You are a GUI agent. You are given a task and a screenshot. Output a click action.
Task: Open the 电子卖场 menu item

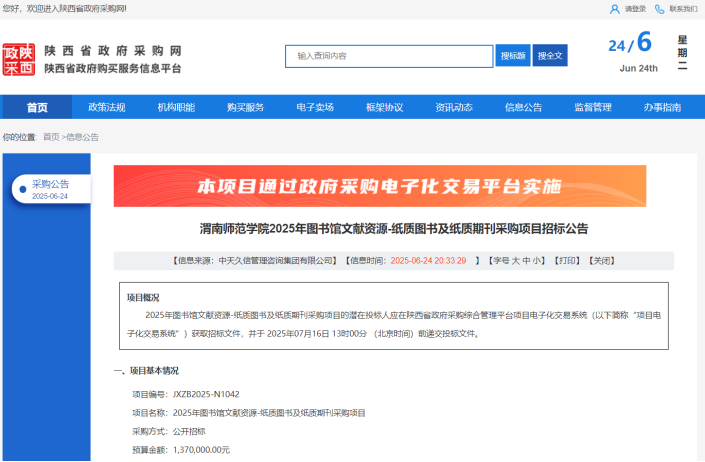click(315, 107)
